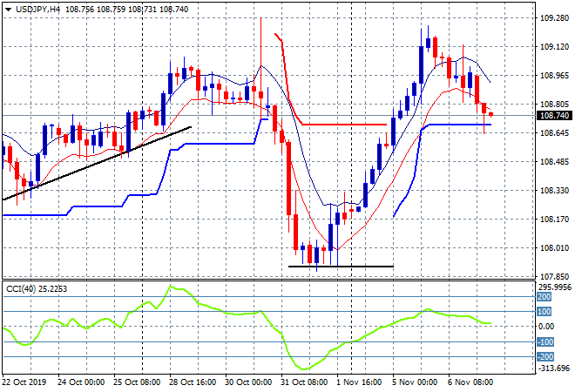Select the CCI level label -100
575x392 pixels.
(x=545, y=342)
